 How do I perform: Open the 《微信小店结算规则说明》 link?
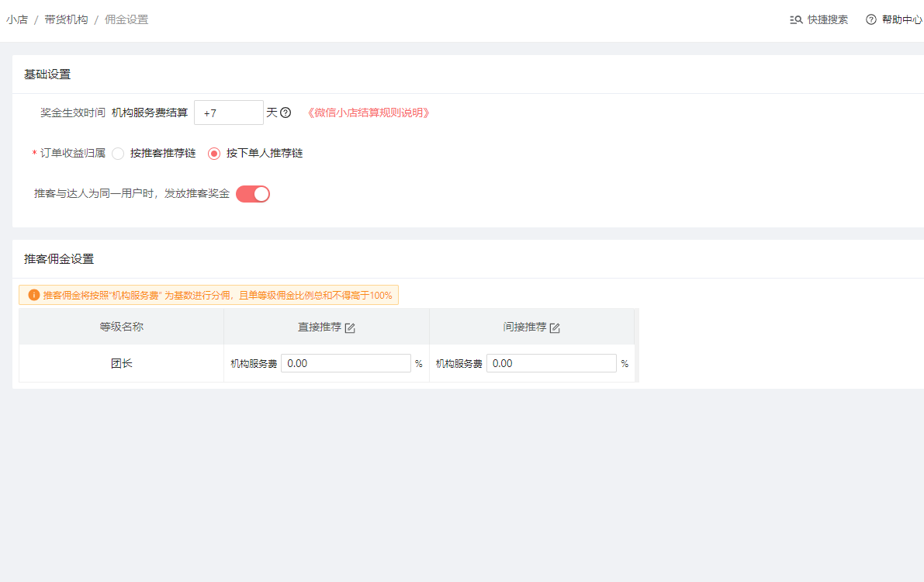tap(368, 113)
